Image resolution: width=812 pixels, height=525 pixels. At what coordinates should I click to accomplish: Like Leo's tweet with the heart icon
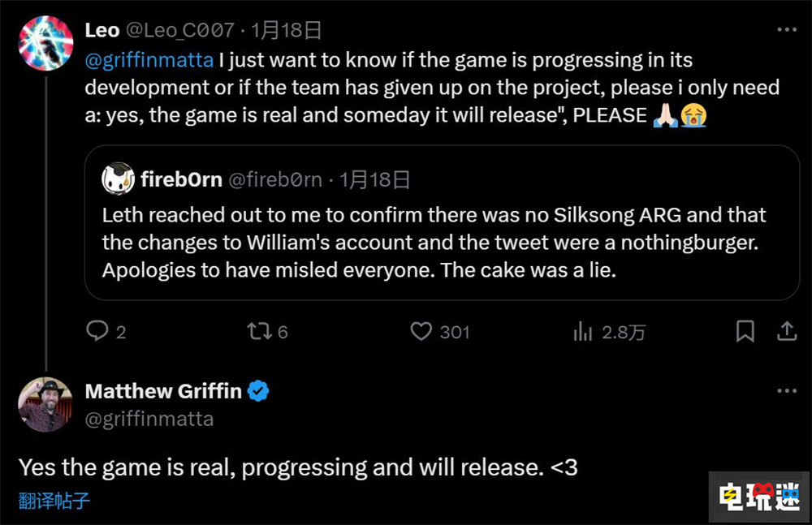421,331
